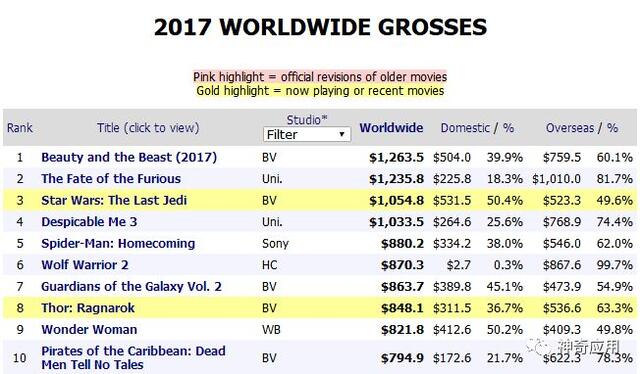Open Guardians of the Galaxy Vol. 2 link
This screenshot has height=374, width=640.
131,287
